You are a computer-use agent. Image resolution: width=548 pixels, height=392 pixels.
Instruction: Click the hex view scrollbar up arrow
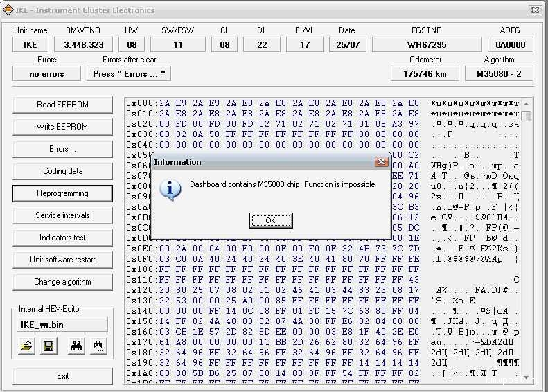click(527, 104)
